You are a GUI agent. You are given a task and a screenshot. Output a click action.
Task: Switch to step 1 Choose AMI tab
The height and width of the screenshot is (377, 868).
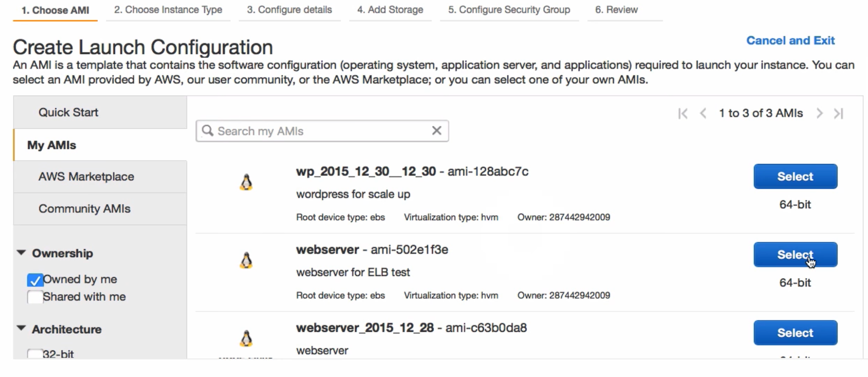point(55,10)
